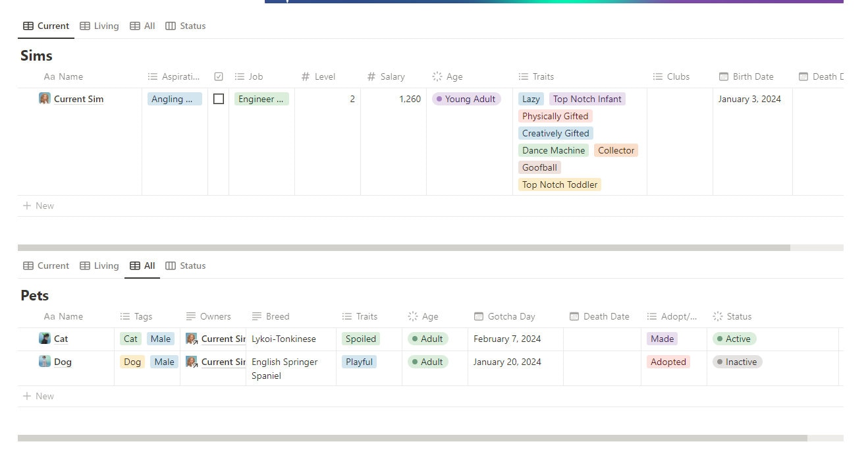This screenshot has width=868, height=450.
Task: Open the Adopted cell for Dog
Action: 668,362
